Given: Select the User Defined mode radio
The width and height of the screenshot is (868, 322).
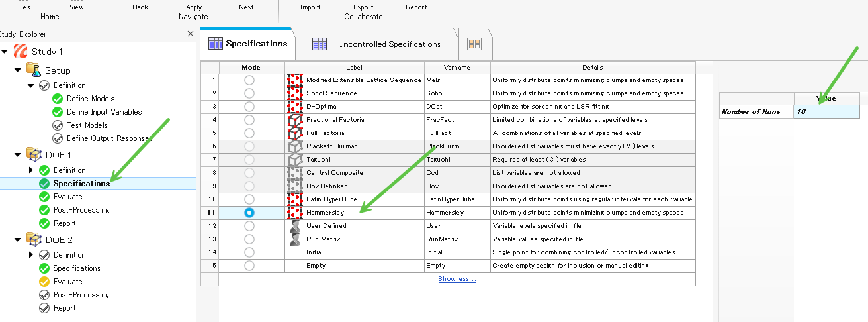Looking at the screenshot, I should 249,226.
